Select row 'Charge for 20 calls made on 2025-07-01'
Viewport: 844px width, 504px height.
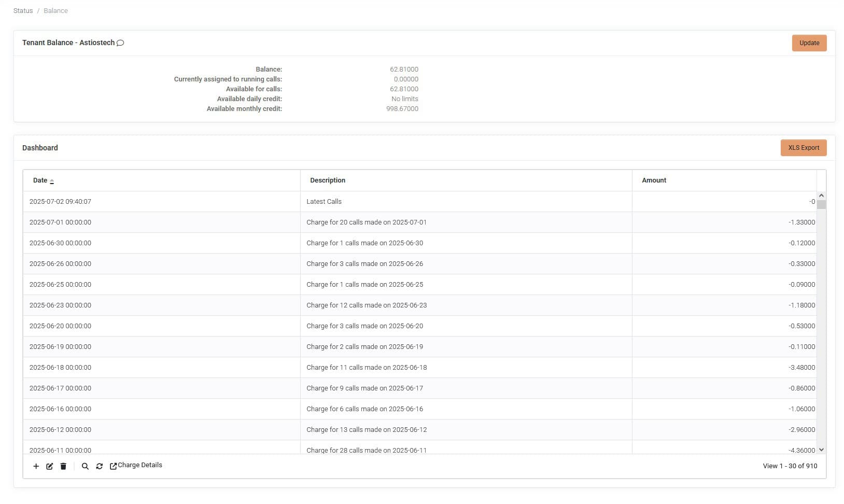(x=420, y=222)
